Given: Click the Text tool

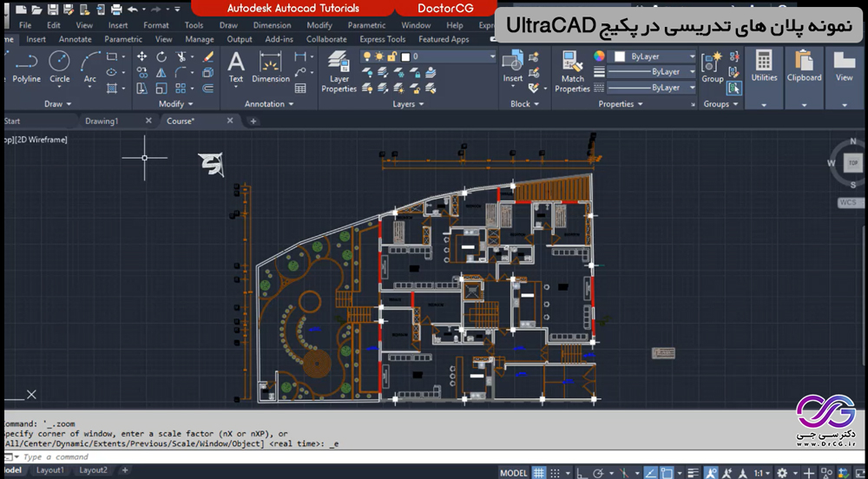Looking at the screenshot, I should (236, 67).
